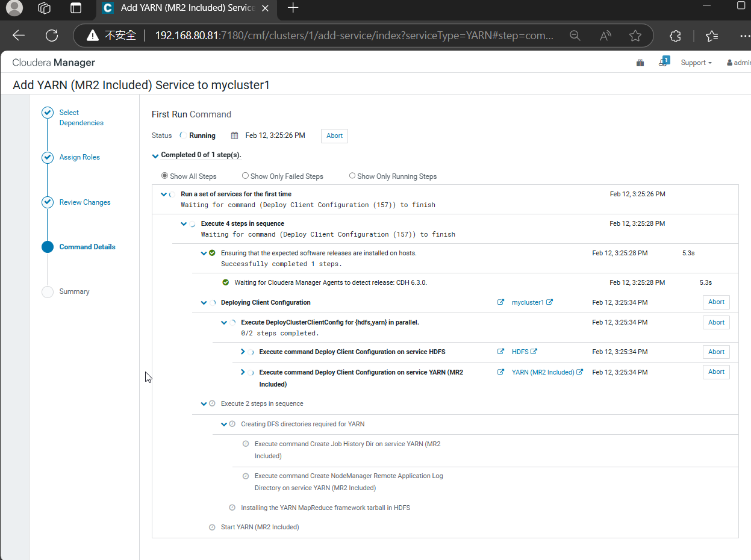Click green check on Ensuring software releases step

212,253
